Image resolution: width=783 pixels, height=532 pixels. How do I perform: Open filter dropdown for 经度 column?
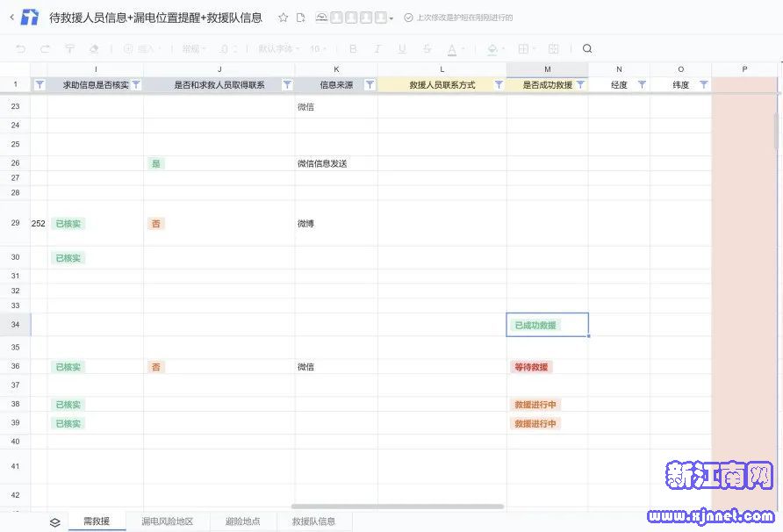(642, 85)
